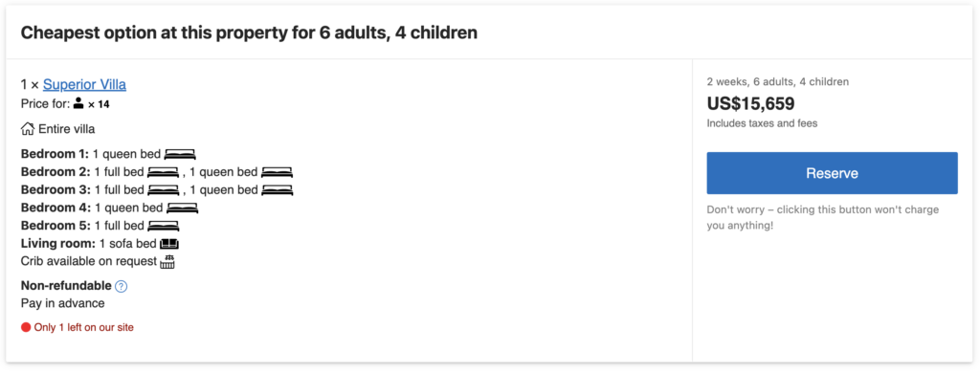Viewport: 980px width, 373px height.
Task: Click the Bedroom 2 full bed icon
Action: [x=163, y=172]
